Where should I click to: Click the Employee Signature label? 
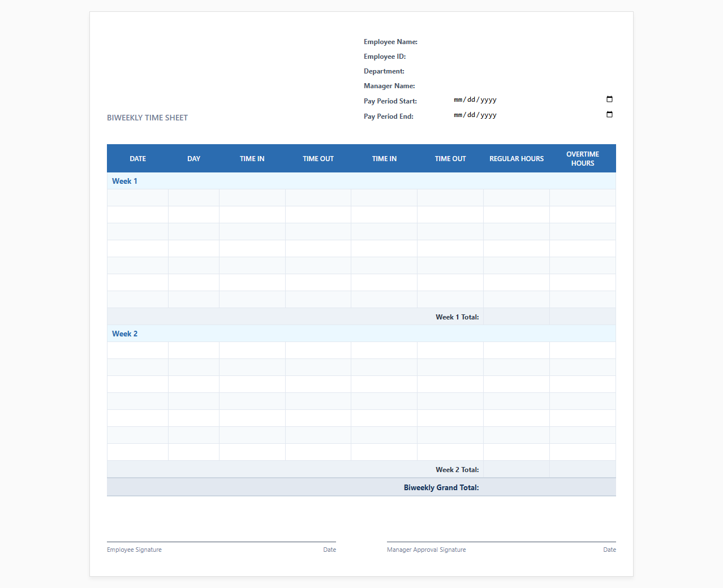click(134, 550)
